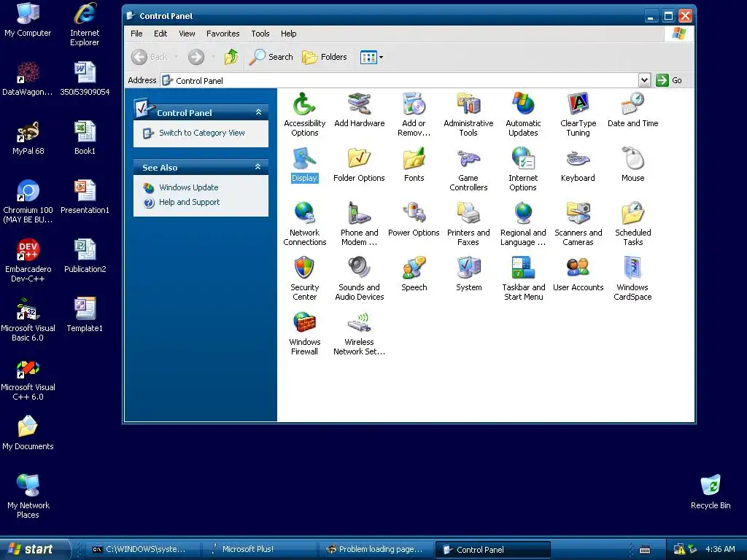The image size is (747, 560).
Task: Click the Start button
Action: 34,549
